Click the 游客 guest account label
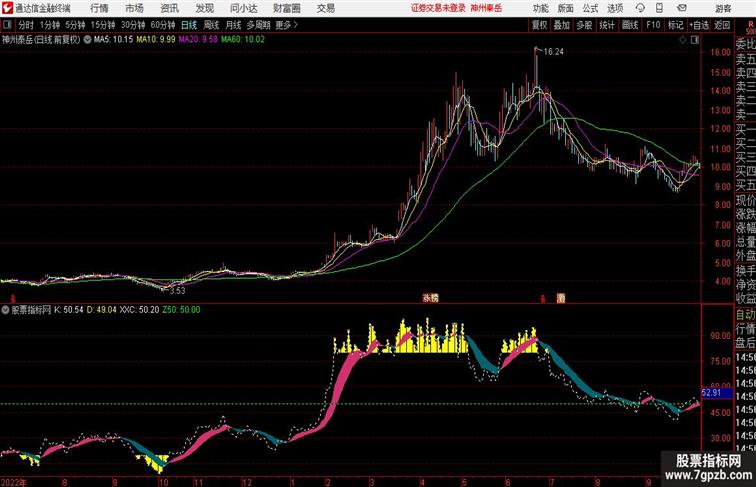This screenshot has width=756, height=487. 723,8
